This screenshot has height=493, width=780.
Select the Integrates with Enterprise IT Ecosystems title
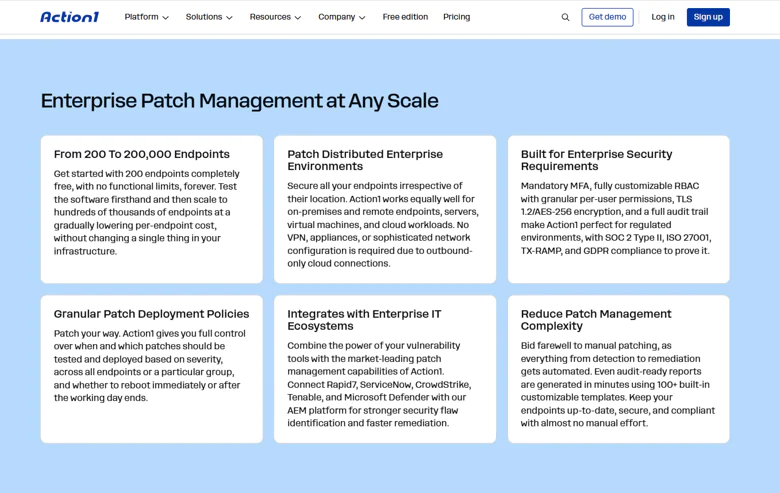[364, 320]
